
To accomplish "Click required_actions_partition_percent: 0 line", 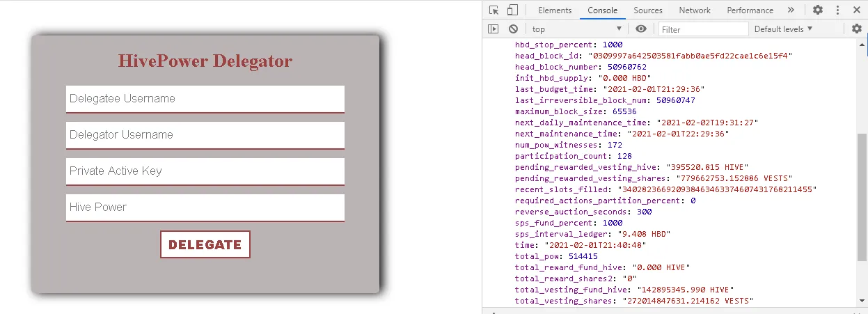I will point(605,201).
